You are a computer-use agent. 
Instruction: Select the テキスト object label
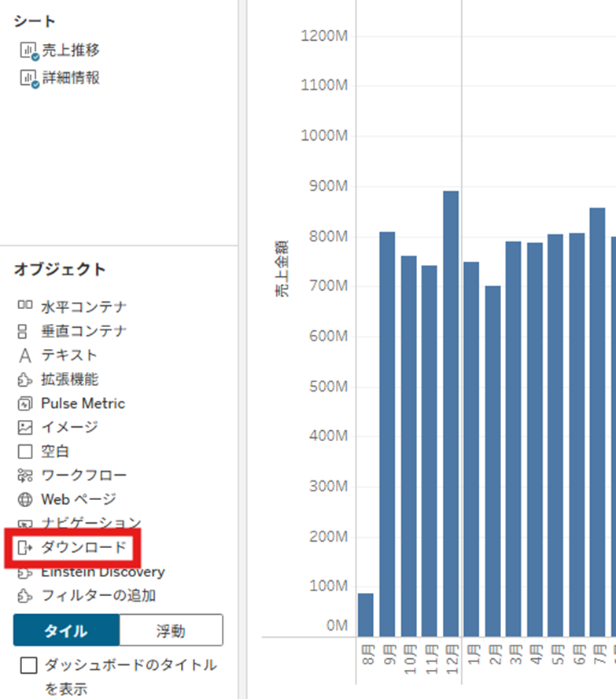69,355
